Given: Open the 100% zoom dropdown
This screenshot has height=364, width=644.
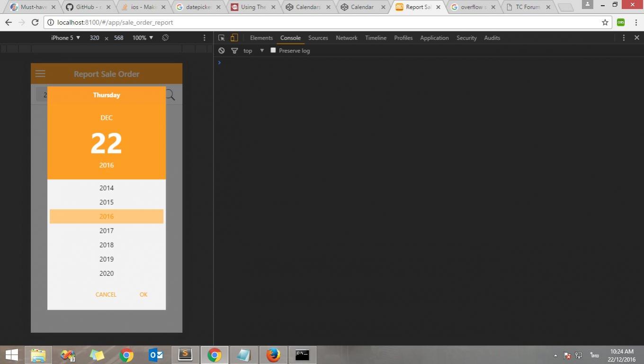Looking at the screenshot, I should coord(143,38).
